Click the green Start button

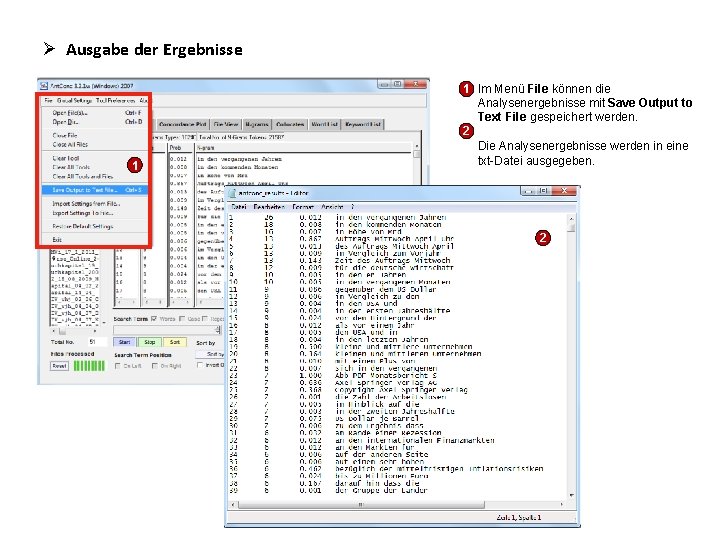click(x=124, y=342)
